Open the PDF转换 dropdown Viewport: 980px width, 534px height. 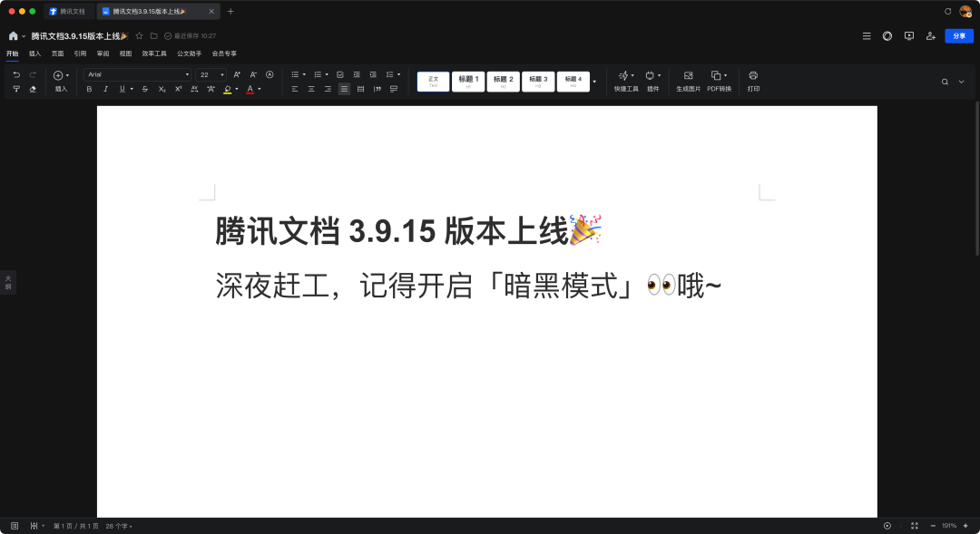point(719,82)
